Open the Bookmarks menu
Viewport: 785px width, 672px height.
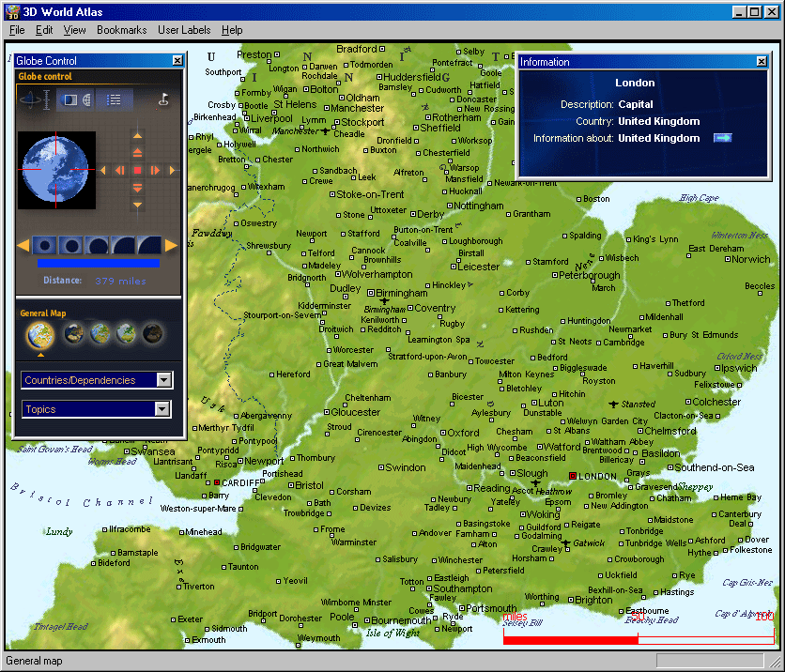tap(122, 30)
